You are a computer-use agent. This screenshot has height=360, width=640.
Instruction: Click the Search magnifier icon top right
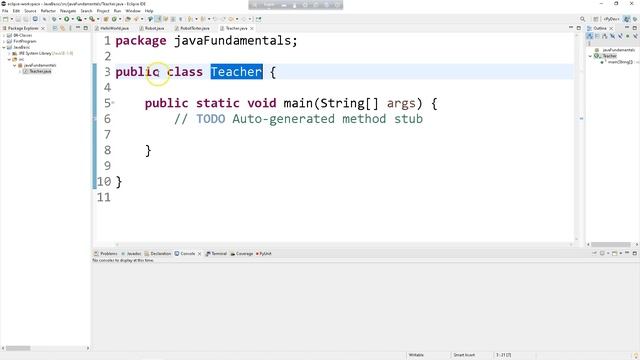[582, 19]
